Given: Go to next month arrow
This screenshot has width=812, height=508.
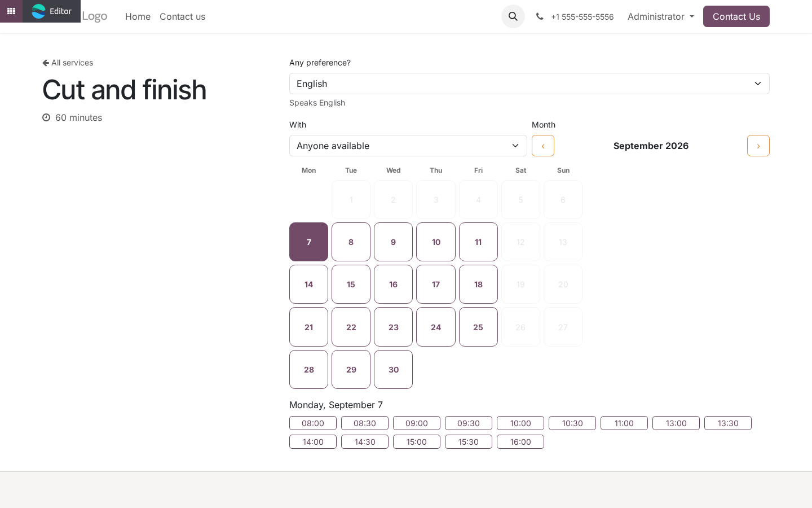Looking at the screenshot, I should tap(758, 146).
